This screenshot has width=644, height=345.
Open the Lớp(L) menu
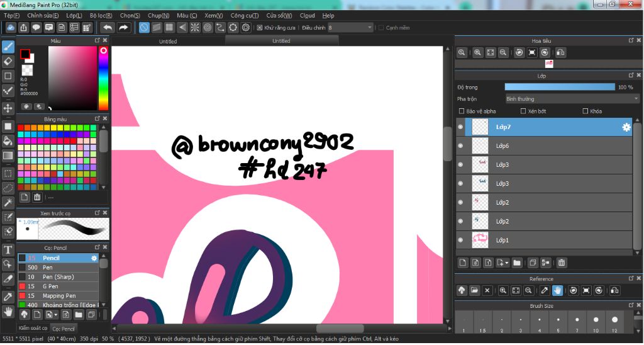click(74, 16)
